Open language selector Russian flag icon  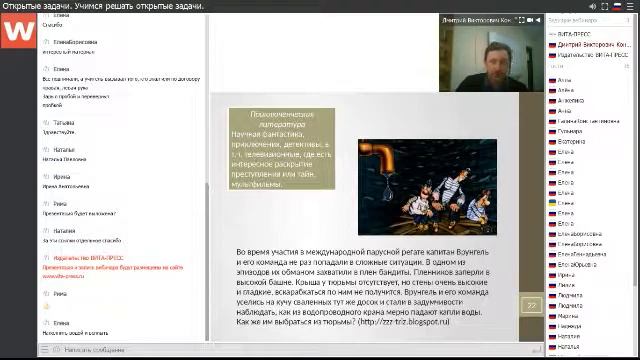pyautogui.click(x=617, y=6)
